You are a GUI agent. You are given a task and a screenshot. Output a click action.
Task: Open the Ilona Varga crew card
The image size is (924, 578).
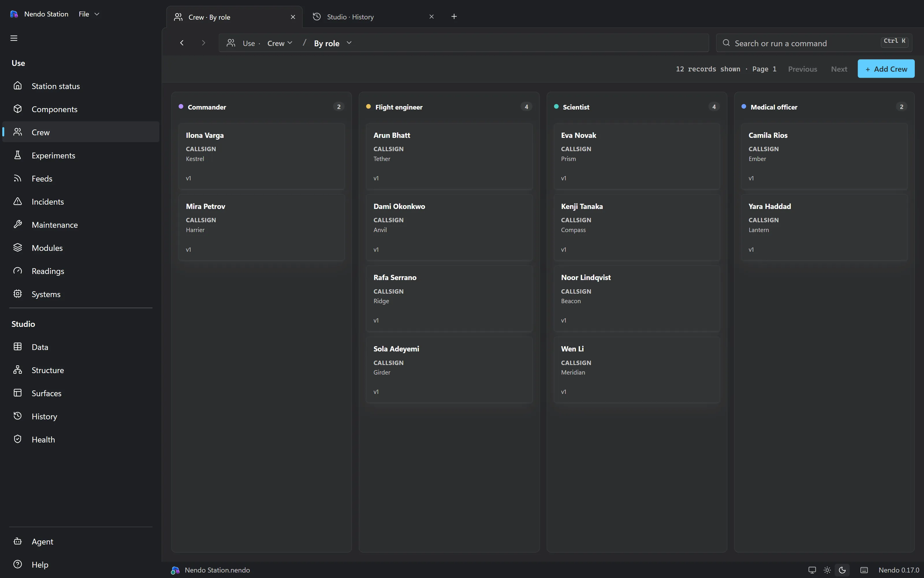tap(262, 156)
